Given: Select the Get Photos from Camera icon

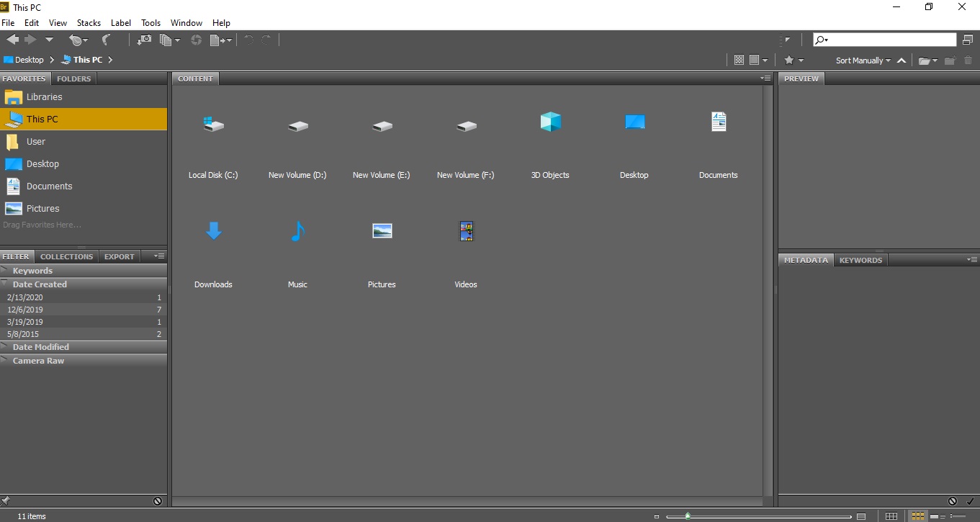Looking at the screenshot, I should coord(143,40).
